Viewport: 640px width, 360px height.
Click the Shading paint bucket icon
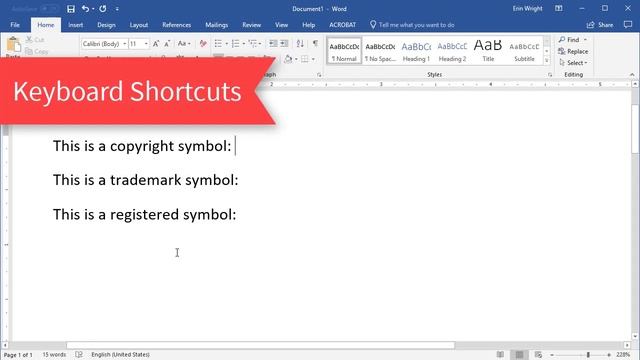(288, 59)
